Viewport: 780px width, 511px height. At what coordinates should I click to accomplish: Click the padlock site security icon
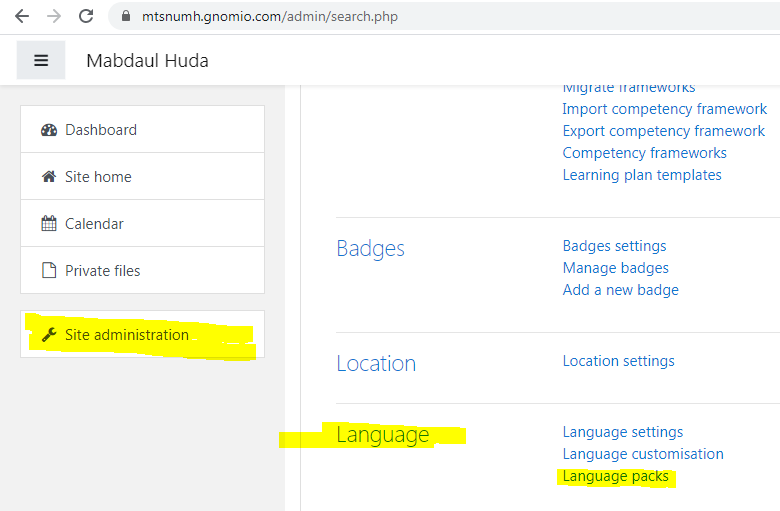[x=126, y=16]
